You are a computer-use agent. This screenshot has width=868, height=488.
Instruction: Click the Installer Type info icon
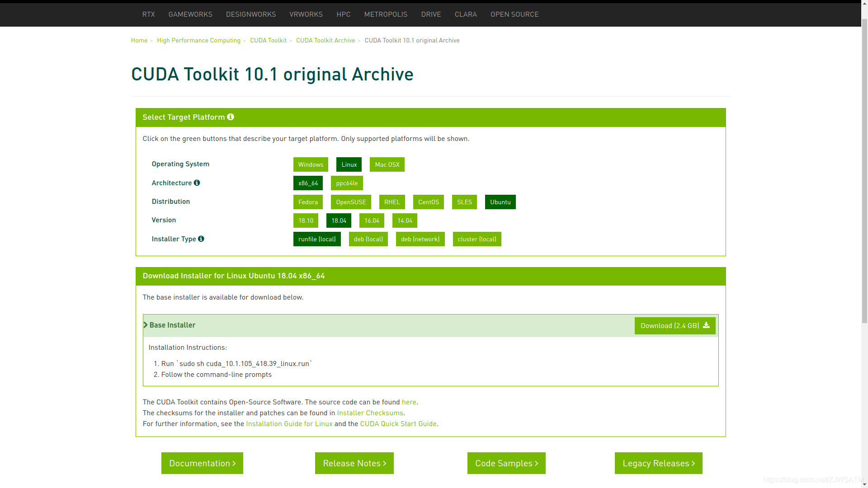coord(201,239)
